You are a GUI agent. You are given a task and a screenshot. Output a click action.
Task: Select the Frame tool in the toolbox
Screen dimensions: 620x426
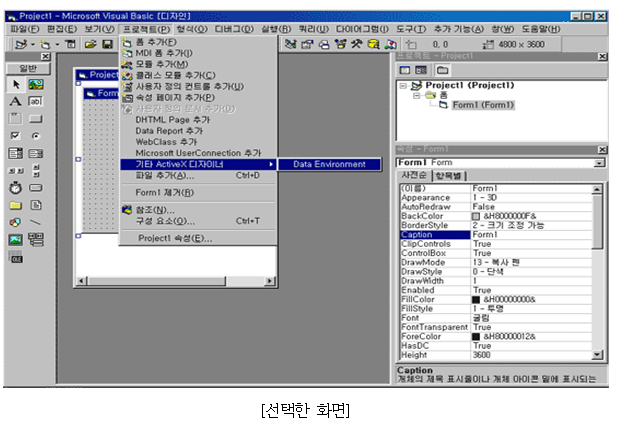[16, 119]
